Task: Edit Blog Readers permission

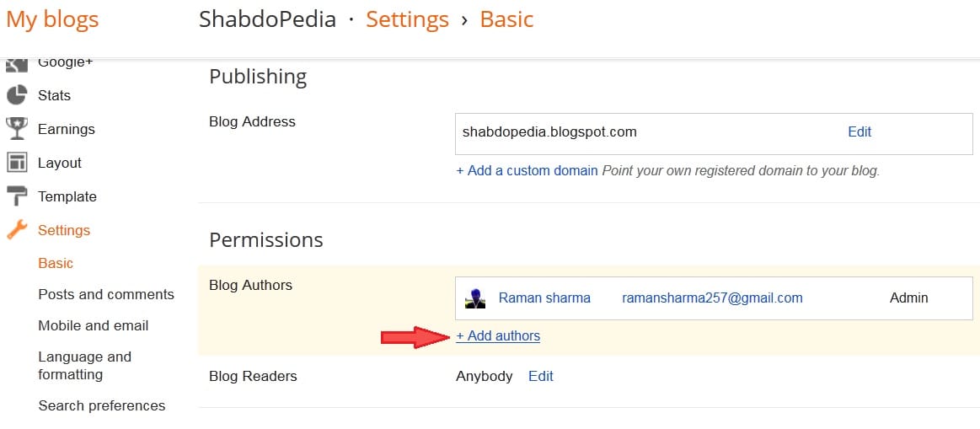Action: coord(541,376)
